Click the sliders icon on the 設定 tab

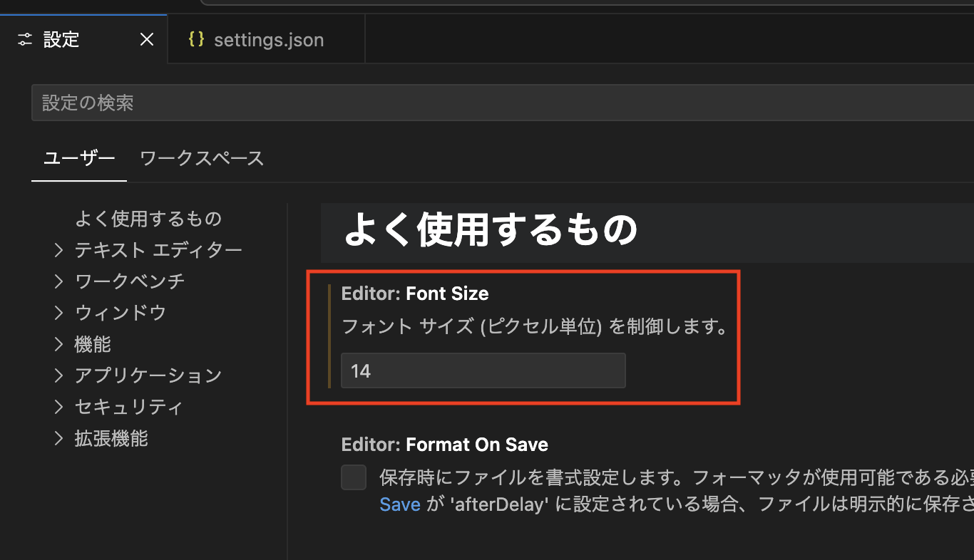(x=25, y=39)
